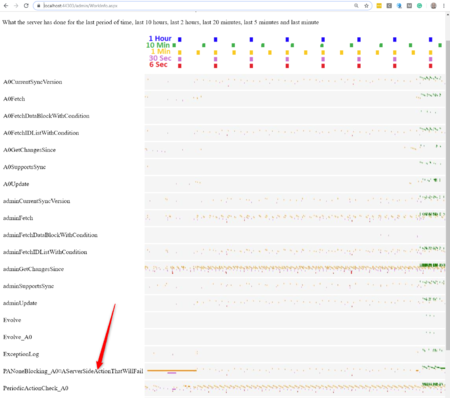
Task: Click the long orange bar in PANoneBlocking row
Action: click(x=172, y=370)
